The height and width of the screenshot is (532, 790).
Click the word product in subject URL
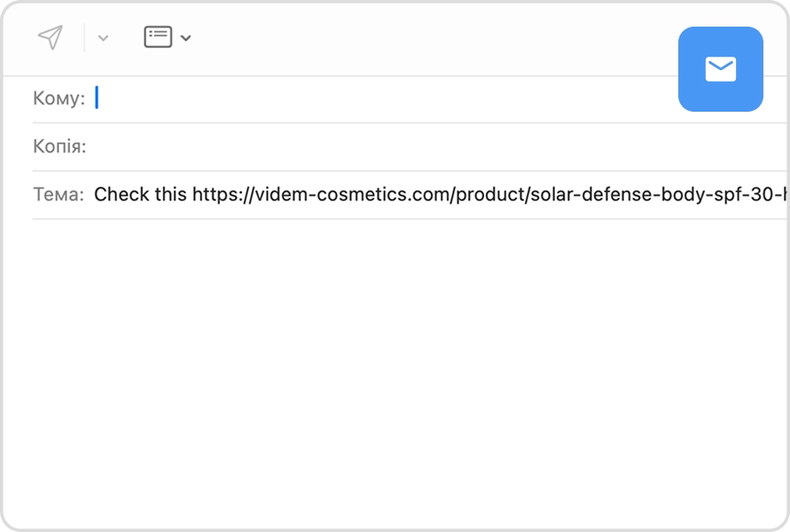tap(489, 194)
